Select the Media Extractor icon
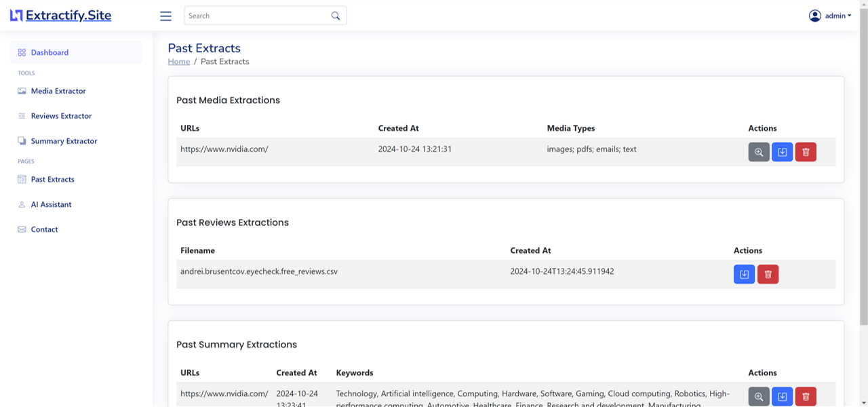Viewport: 868px width, 407px height. click(x=21, y=91)
